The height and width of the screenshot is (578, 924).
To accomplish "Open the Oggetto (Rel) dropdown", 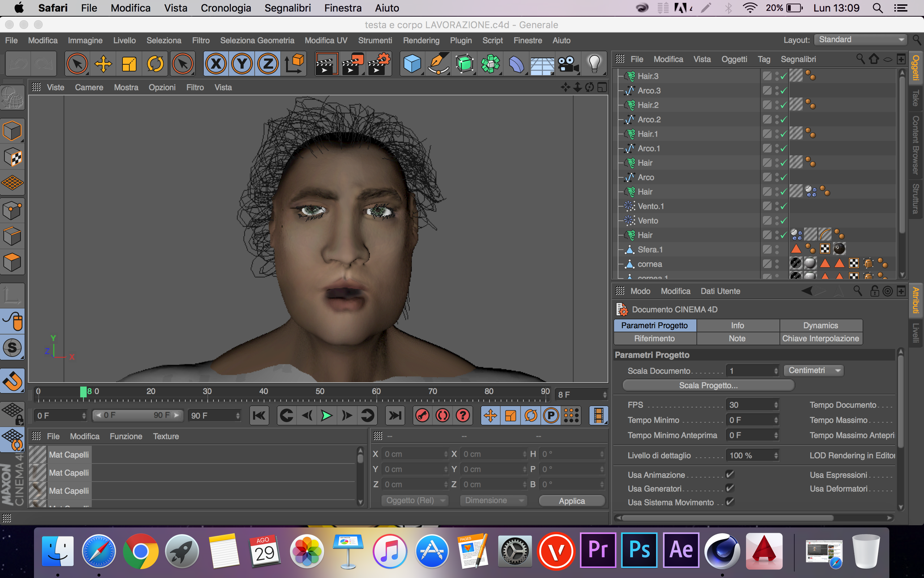I will 415,500.
